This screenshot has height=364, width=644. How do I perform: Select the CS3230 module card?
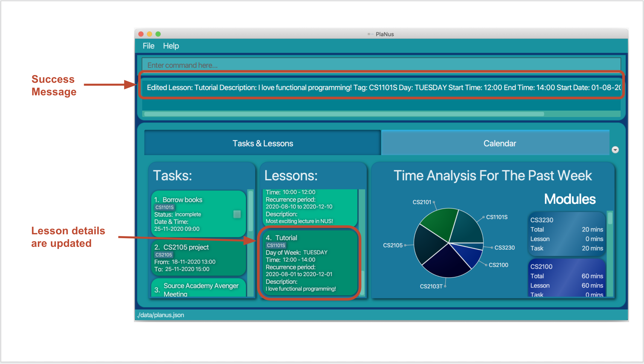(x=567, y=234)
